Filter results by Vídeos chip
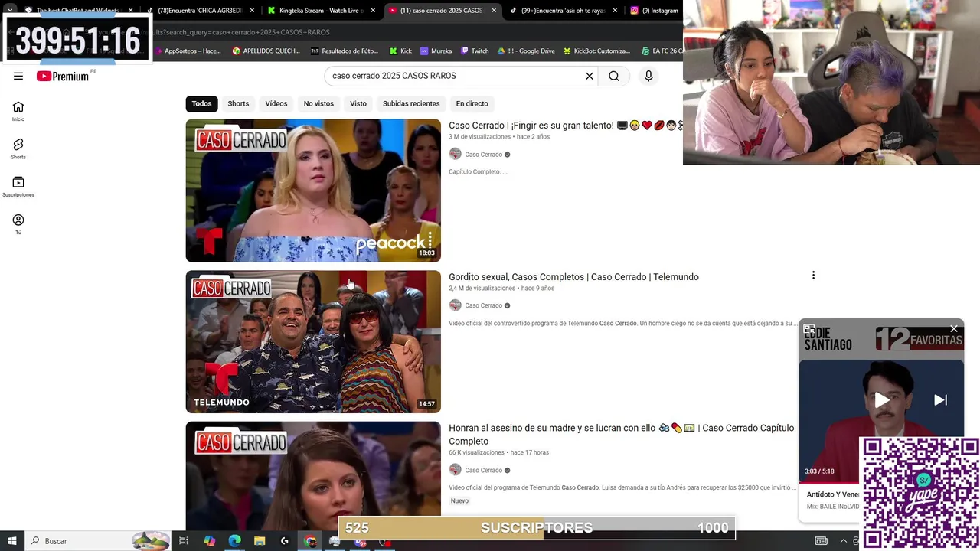 (276, 103)
